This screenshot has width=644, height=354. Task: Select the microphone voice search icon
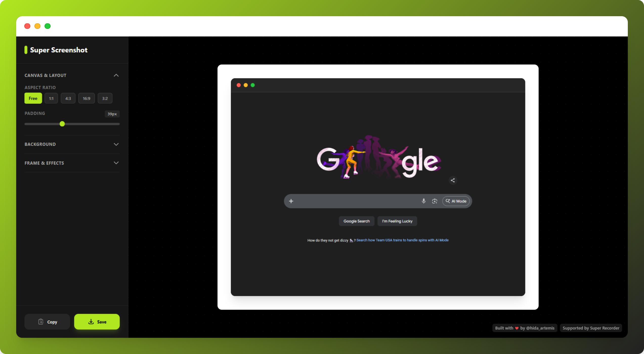click(424, 201)
